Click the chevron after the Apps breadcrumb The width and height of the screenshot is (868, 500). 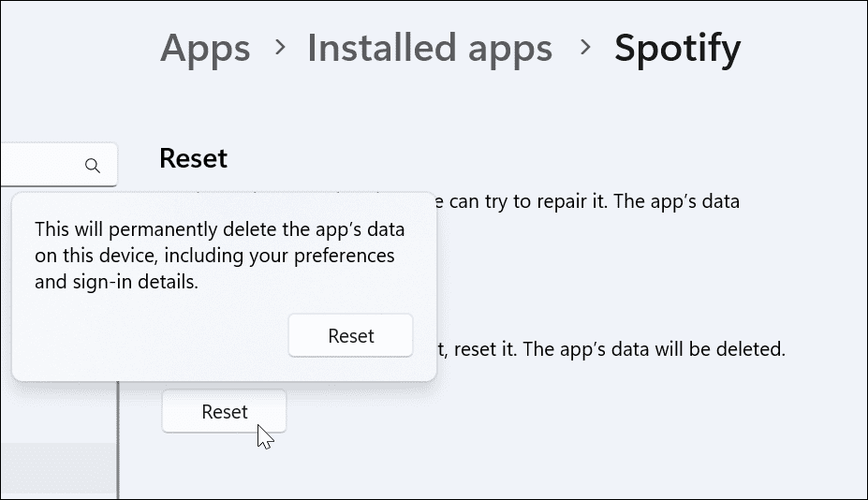tap(279, 48)
